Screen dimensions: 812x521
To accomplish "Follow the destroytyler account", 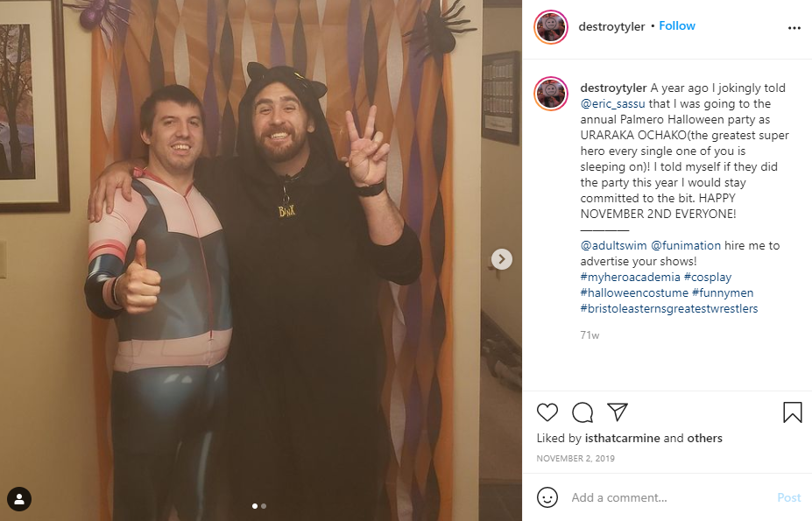I will 677,26.
